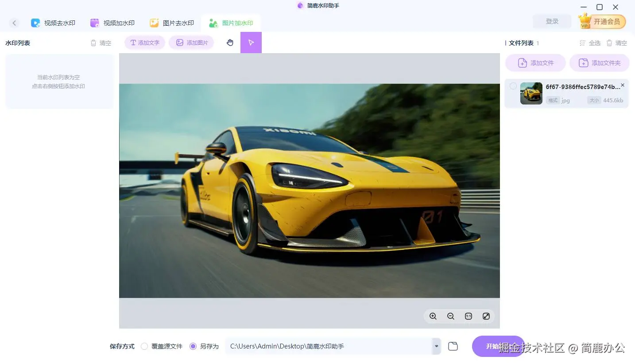Viewport: 635px width, 364px height.
Task: Select the 覆盖源文件 radio option
Action: click(162, 346)
